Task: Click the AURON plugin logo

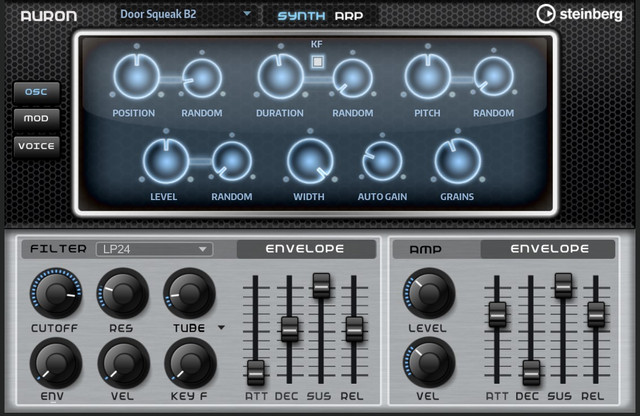Action: pos(49,16)
